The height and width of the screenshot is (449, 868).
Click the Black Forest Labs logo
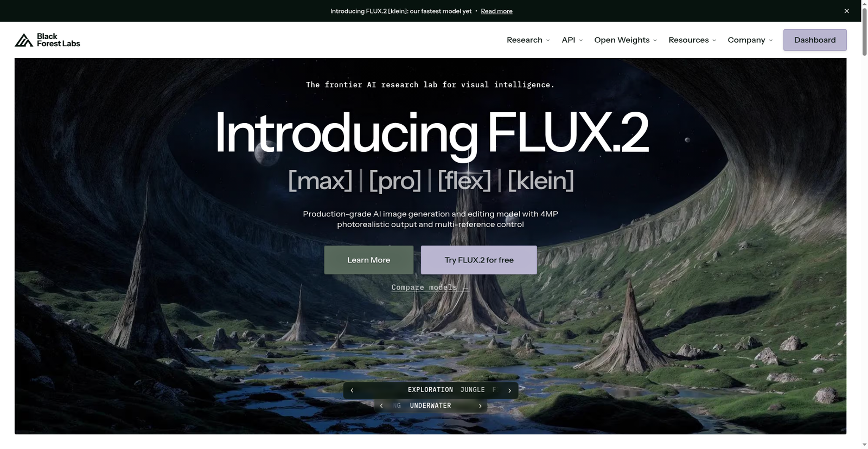(x=47, y=40)
